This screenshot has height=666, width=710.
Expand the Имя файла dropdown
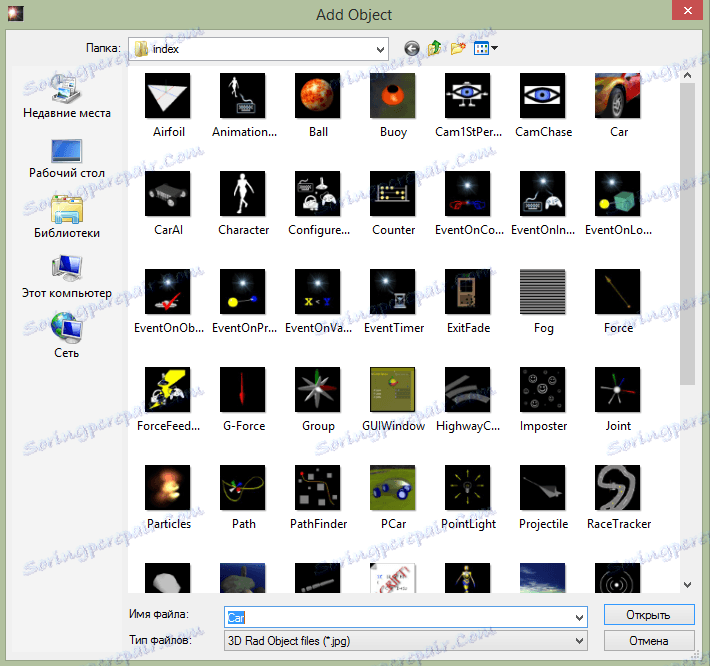point(579,618)
